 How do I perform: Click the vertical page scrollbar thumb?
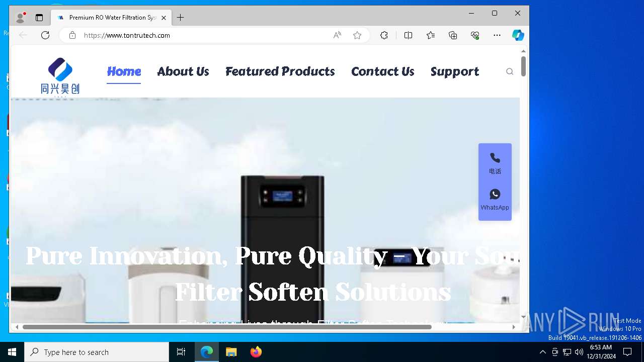pyautogui.click(x=523, y=66)
